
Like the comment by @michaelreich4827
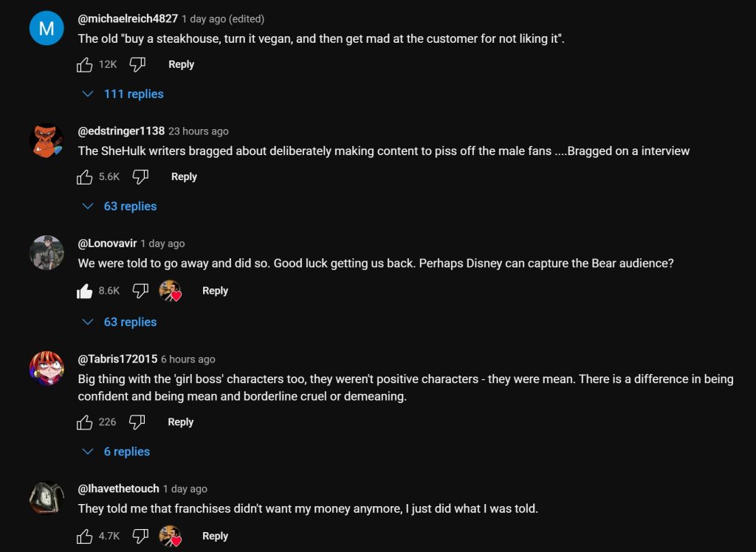(85, 65)
